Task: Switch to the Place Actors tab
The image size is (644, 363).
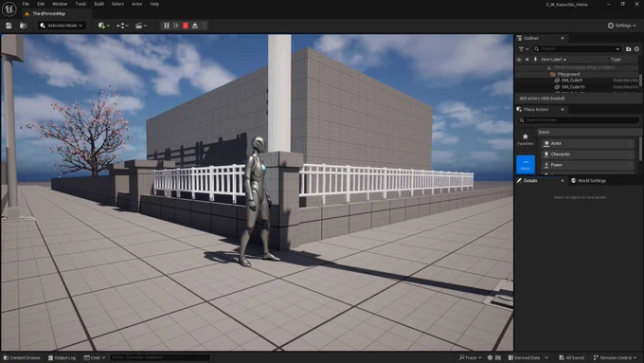Action: (536, 109)
